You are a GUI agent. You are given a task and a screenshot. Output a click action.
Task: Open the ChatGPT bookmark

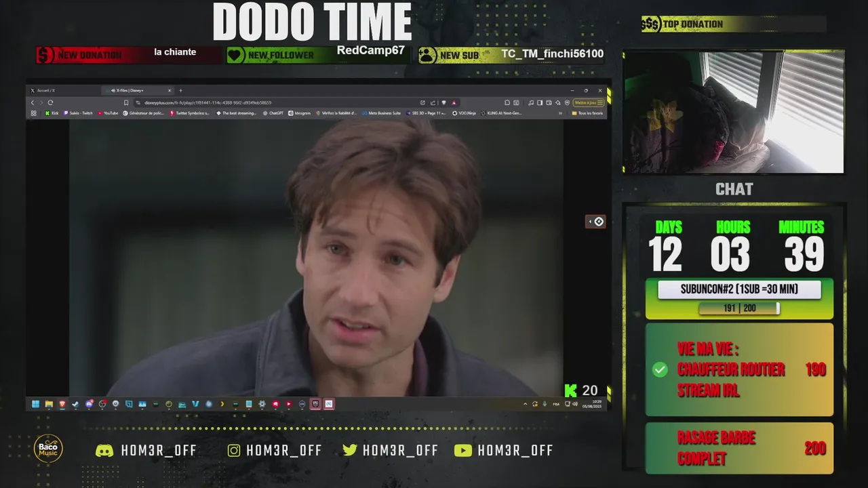point(272,113)
